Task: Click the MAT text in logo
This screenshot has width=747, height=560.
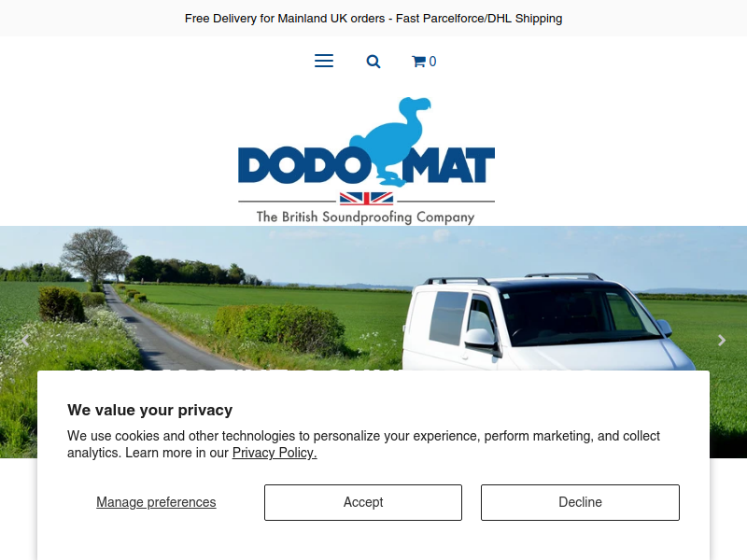Action: point(448,165)
